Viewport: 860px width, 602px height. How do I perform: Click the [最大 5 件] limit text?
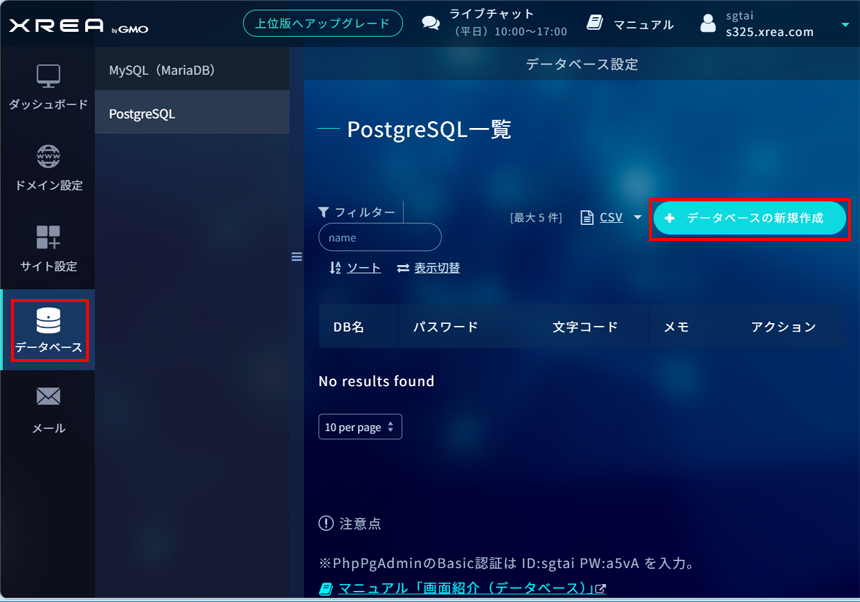point(536,218)
